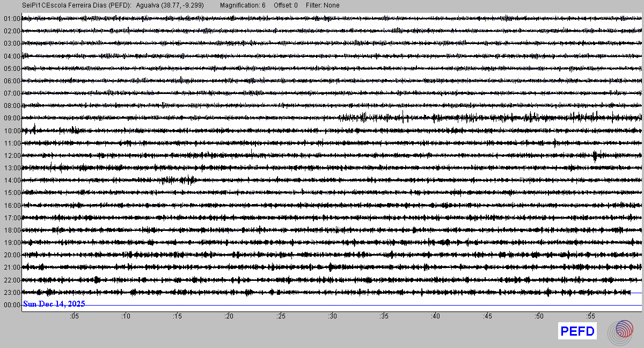Click the Sun Dec 14, 2025 date label

[x=54, y=304]
